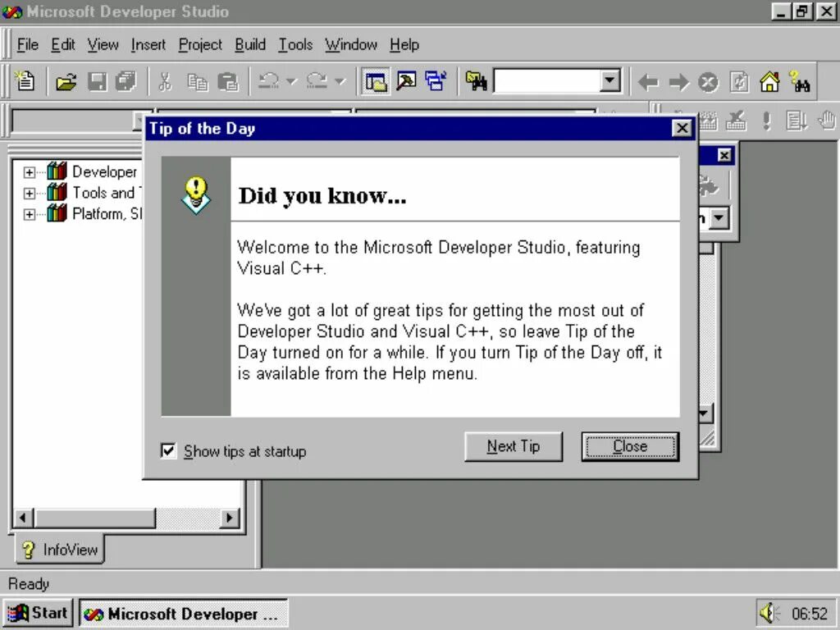Open dropdown in small window behind dialog
The width and height of the screenshot is (840, 630).
coord(719,218)
